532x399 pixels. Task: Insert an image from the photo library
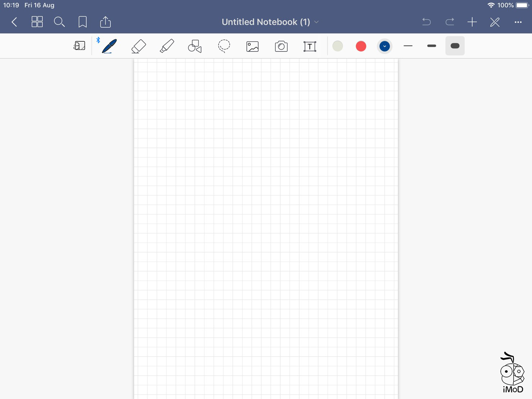252,46
